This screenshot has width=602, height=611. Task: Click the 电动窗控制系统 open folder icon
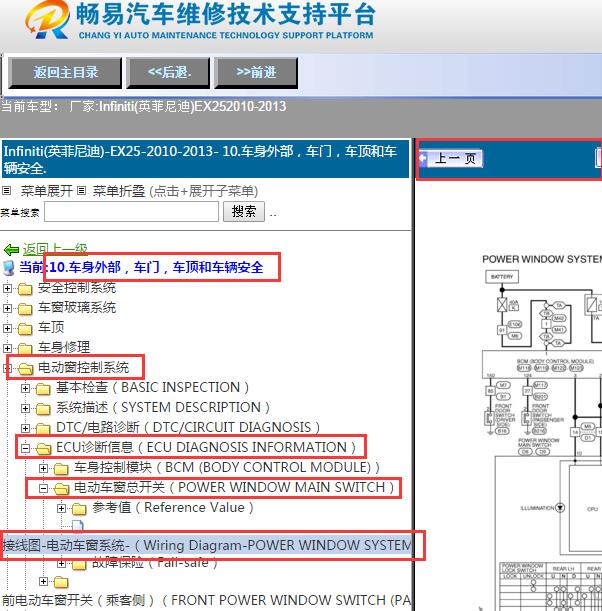point(25,368)
